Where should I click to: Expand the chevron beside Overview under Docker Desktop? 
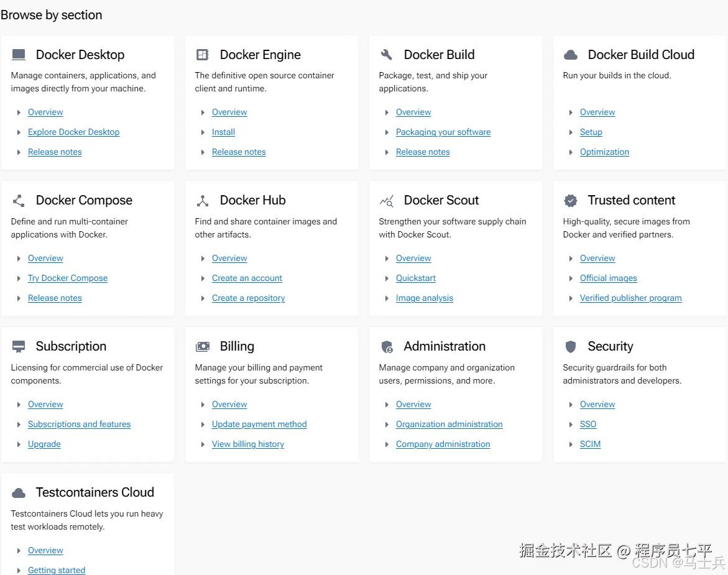[x=18, y=113]
